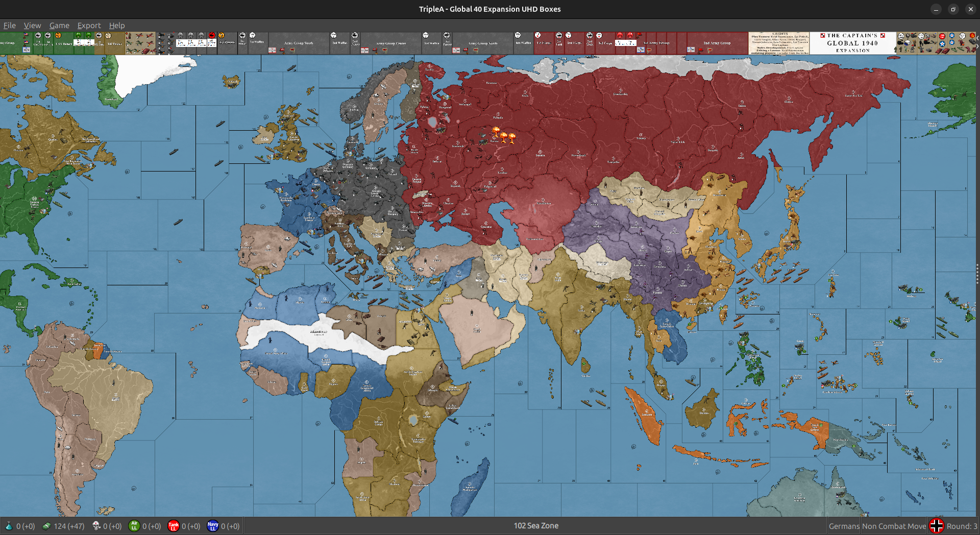Image resolution: width=980 pixels, height=535 pixels.
Task: Click The Captain's Global 1940 Expansion banner
Action: (x=852, y=43)
